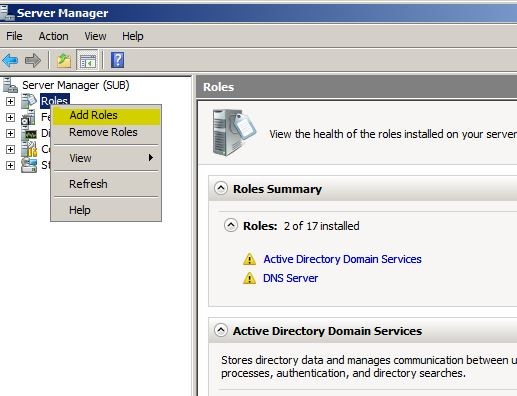Click the Up one level folder icon

pos(63,60)
